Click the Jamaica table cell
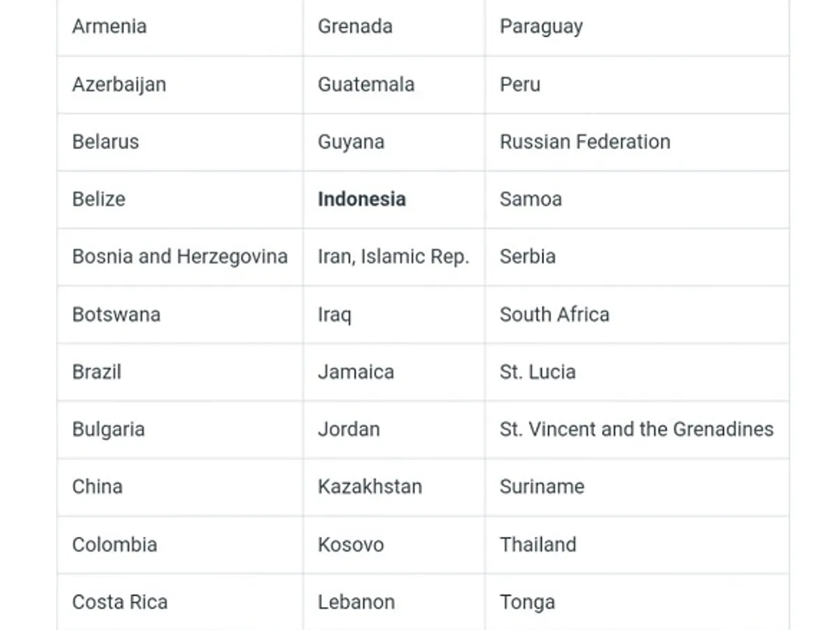Viewport: 840px width, 630px height. tap(356, 372)
